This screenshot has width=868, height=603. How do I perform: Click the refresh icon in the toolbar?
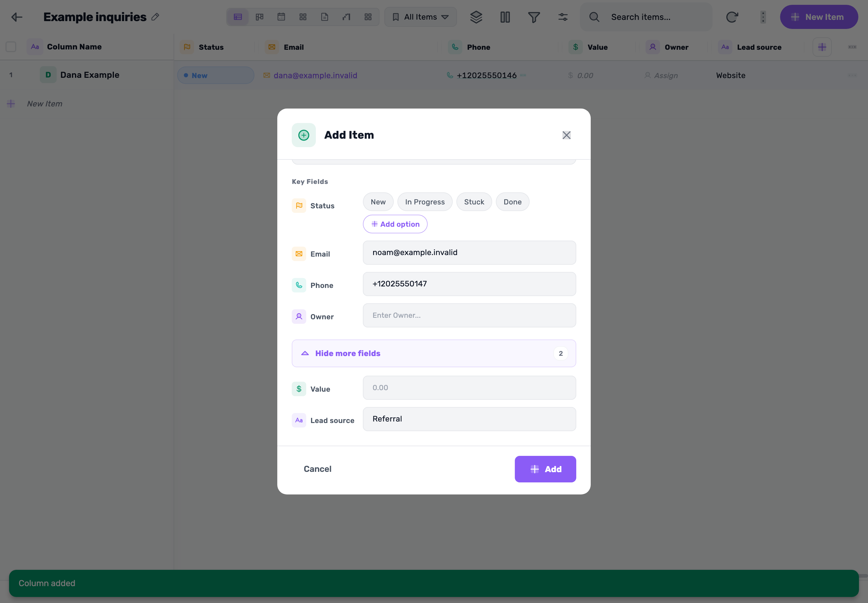732,17
